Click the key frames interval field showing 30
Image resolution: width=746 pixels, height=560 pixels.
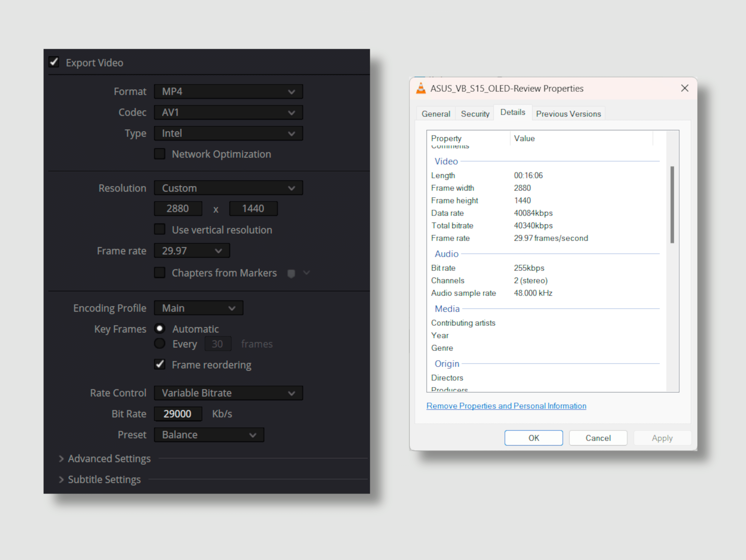218,344
